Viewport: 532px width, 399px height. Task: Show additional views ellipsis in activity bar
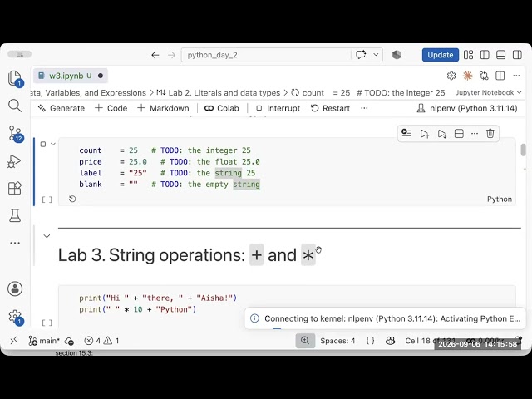pyautogui.click(x=15, y=243)
